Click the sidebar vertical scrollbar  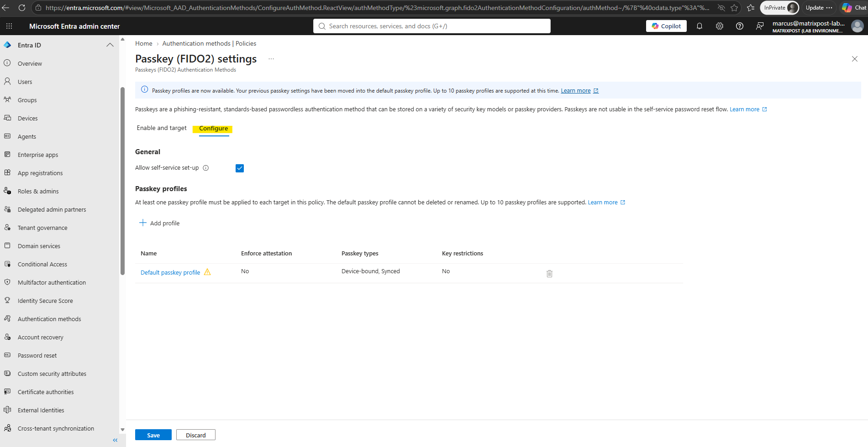(x=122, y=182)
